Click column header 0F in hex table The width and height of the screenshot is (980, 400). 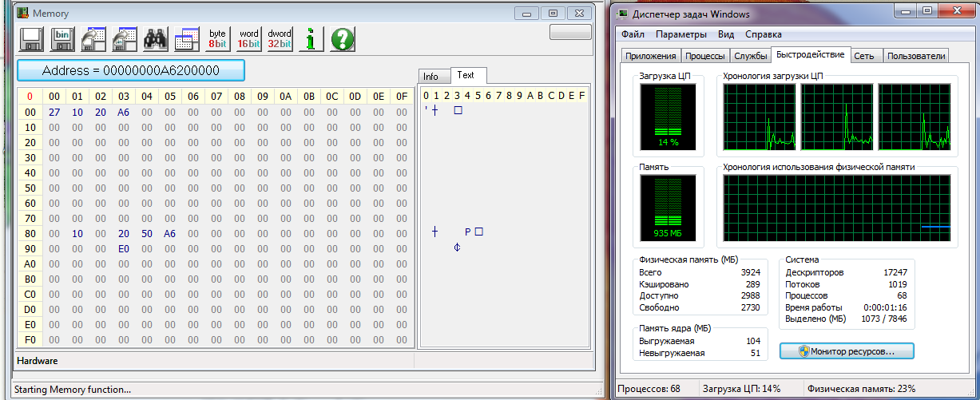403,97
